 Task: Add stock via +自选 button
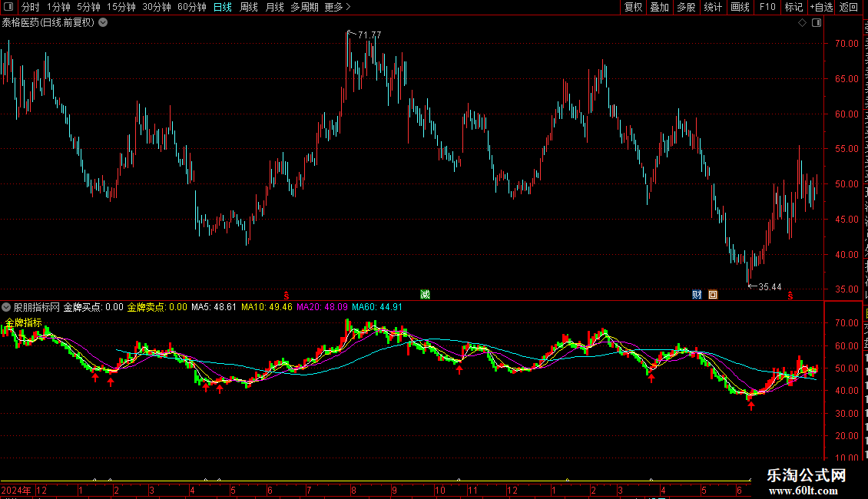(x=821, y=7)
